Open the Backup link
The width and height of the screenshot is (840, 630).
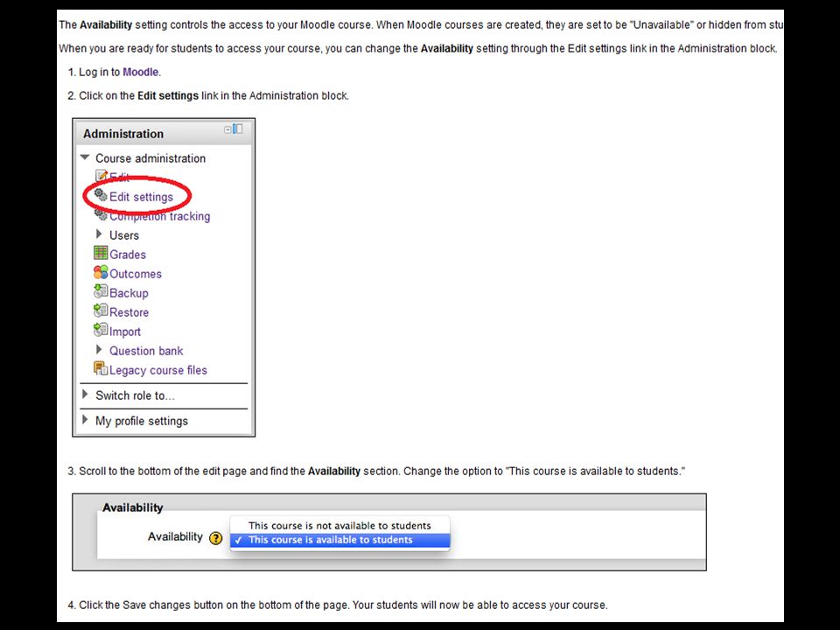click(129, 294)
